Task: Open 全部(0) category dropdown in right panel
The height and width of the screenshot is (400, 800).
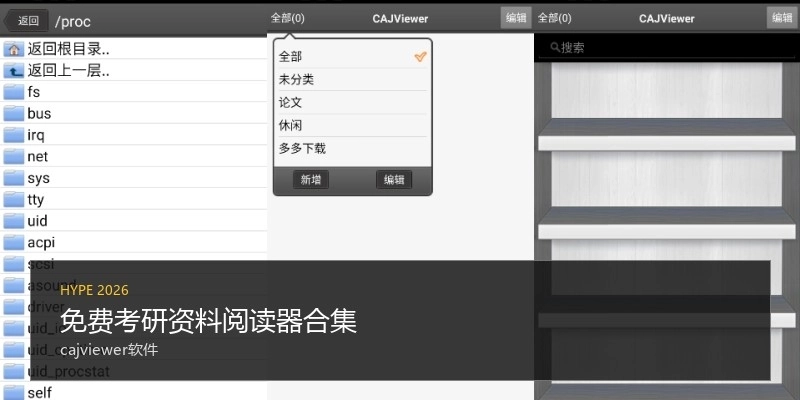Action: point(555,18)
